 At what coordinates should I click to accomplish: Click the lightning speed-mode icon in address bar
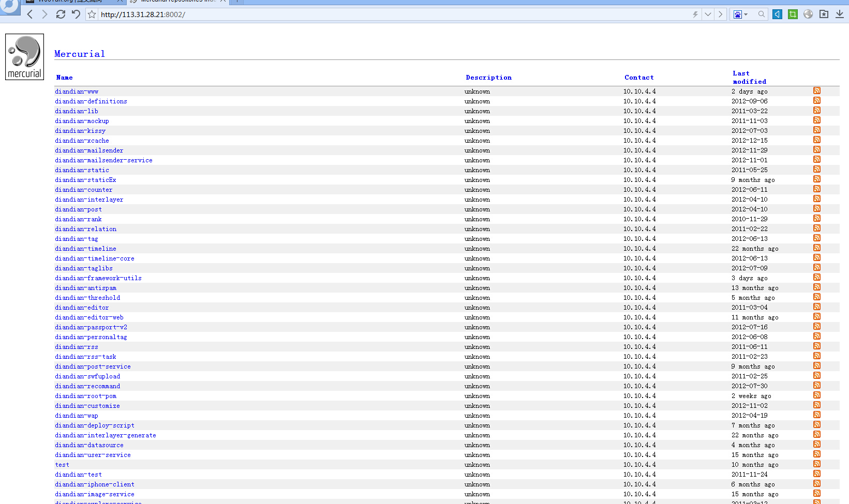pos(695,14)
